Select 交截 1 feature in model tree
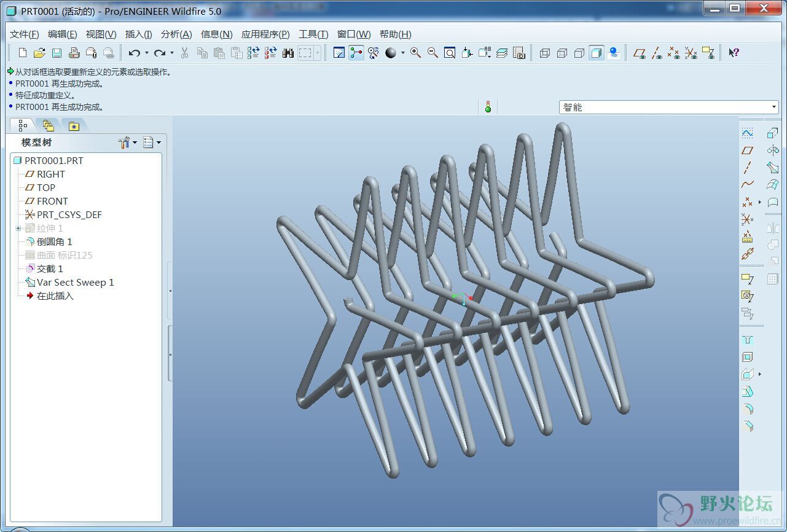 click(50, 269)
